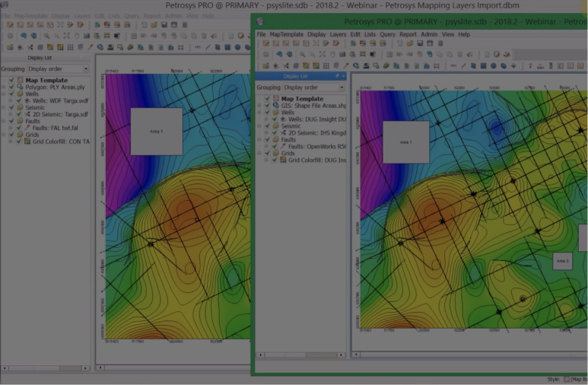This screenshot has height=385, width=588.
Task: Open Grouping dropdown in front Display List
Action: tap(313, 87)
